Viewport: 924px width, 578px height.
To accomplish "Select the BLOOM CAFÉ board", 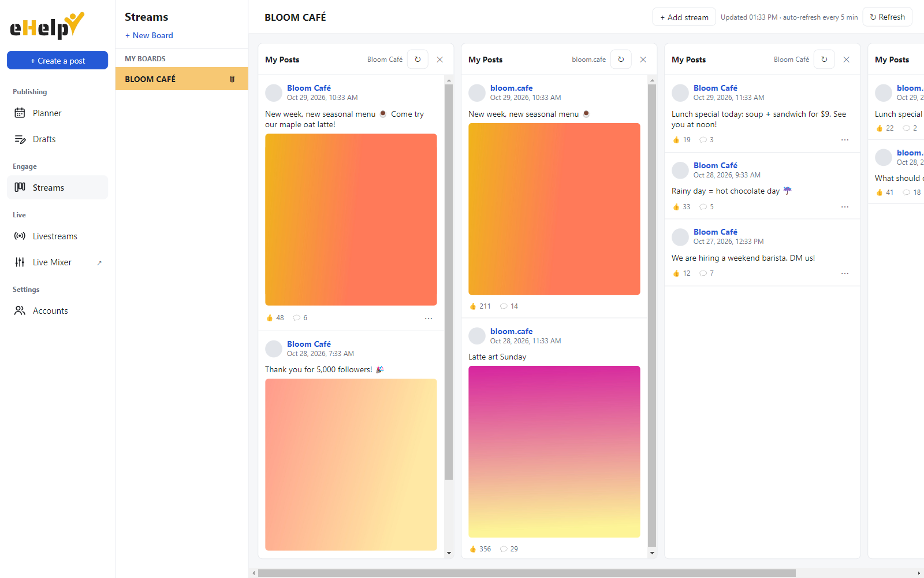I will 181,79.
